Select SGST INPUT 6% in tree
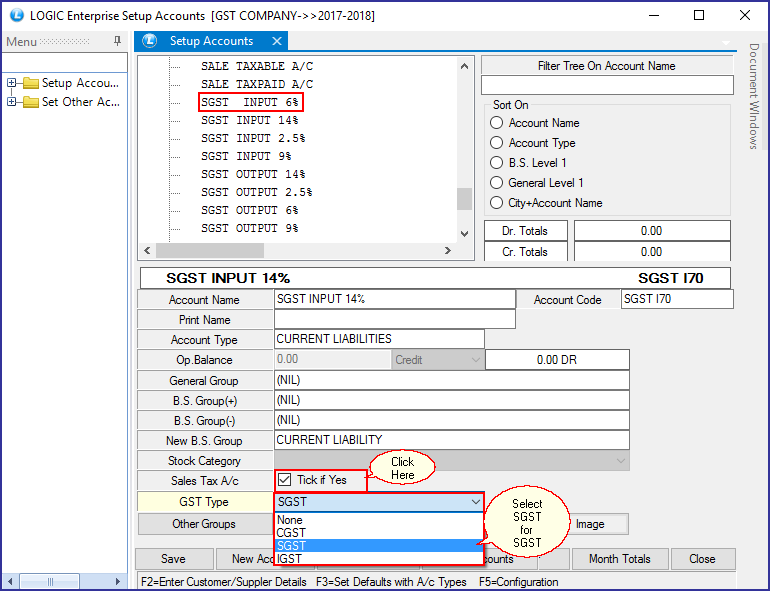Screen dimensions: 770x591 coord(250,102)
